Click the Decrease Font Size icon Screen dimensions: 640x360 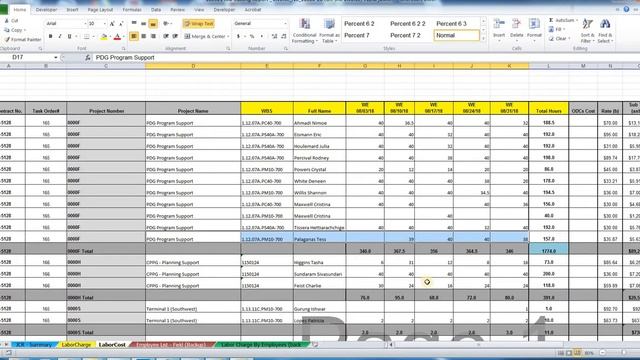coord(121,24)
